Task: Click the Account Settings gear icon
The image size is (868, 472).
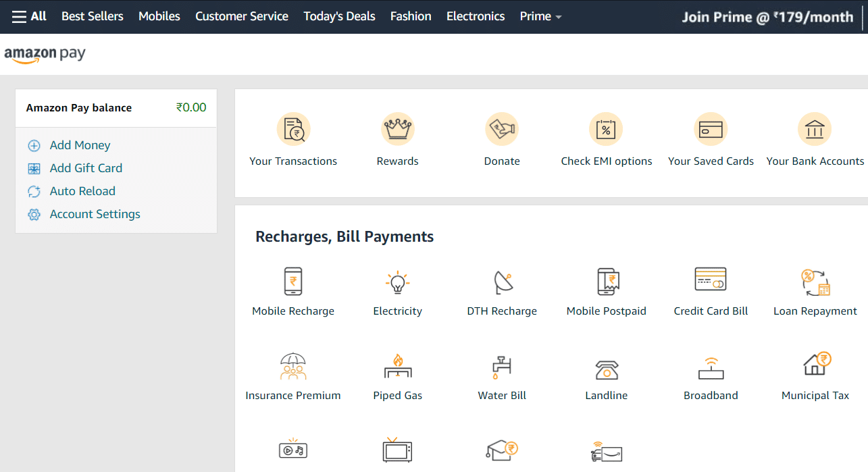Action: (34, 215)
